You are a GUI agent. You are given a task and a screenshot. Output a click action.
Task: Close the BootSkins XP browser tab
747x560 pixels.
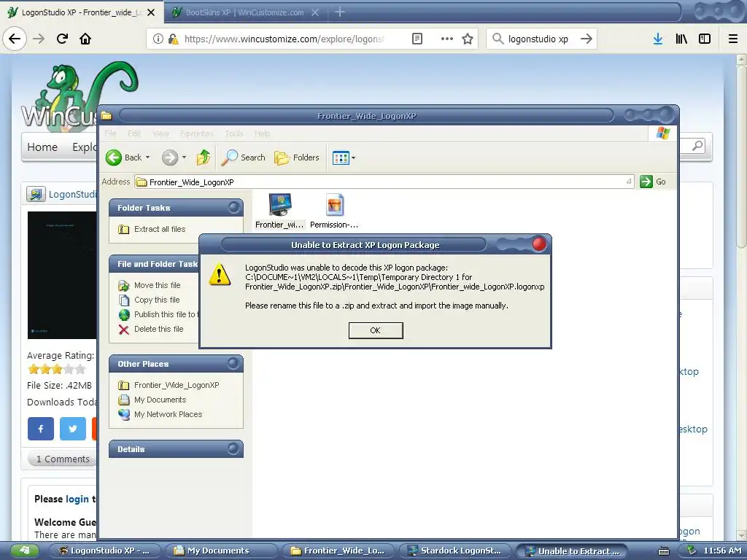coord(315,12)
